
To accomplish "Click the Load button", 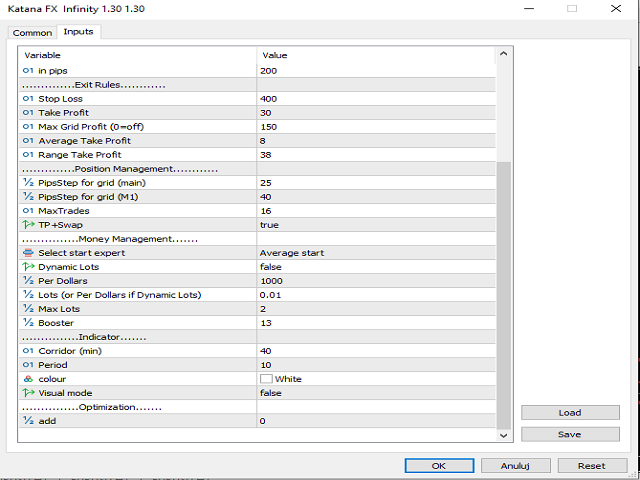I will pyautogui.click(x=570, y=413).
